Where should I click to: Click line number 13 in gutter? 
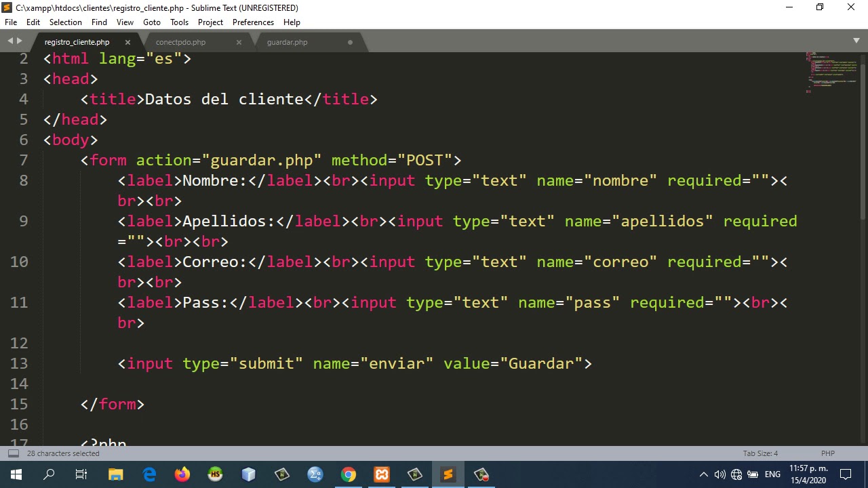(x=19, y=363)
